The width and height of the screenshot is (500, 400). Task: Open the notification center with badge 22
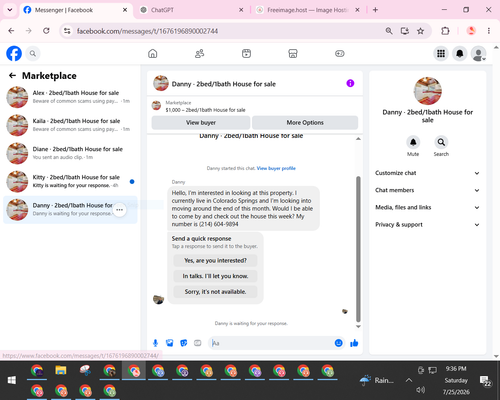pos(485,380)
